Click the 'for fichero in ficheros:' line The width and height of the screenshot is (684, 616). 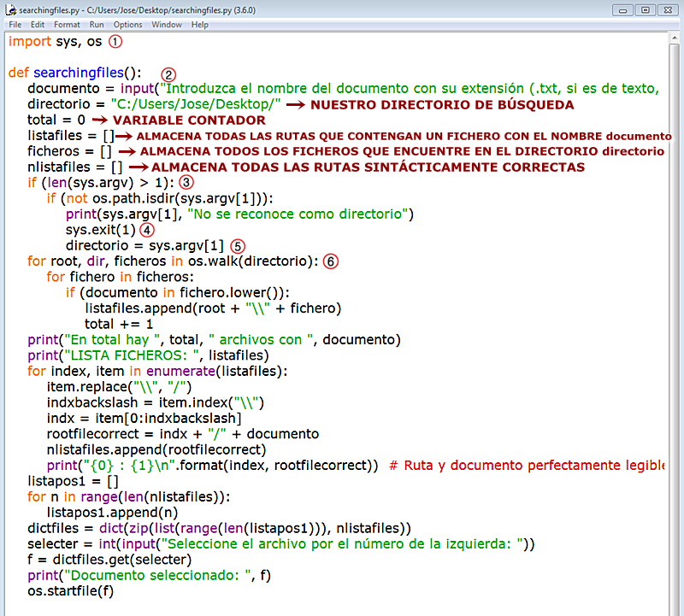tap(120, 277)
